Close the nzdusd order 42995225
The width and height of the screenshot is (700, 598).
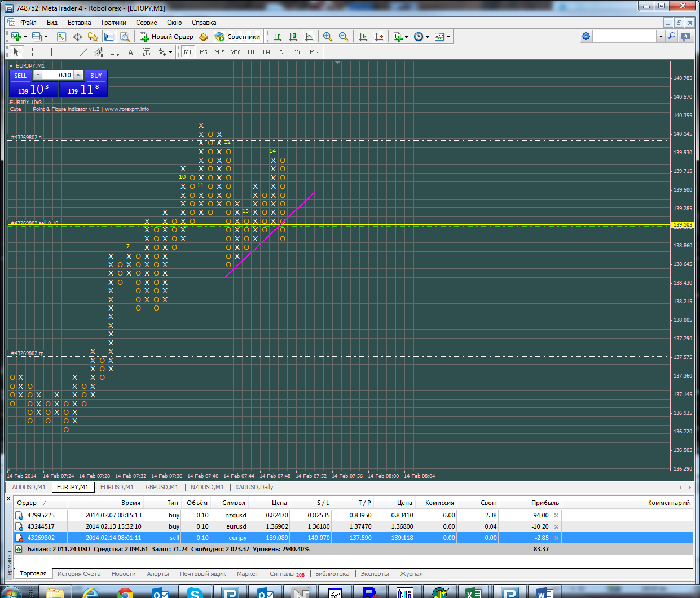point(557,515)
